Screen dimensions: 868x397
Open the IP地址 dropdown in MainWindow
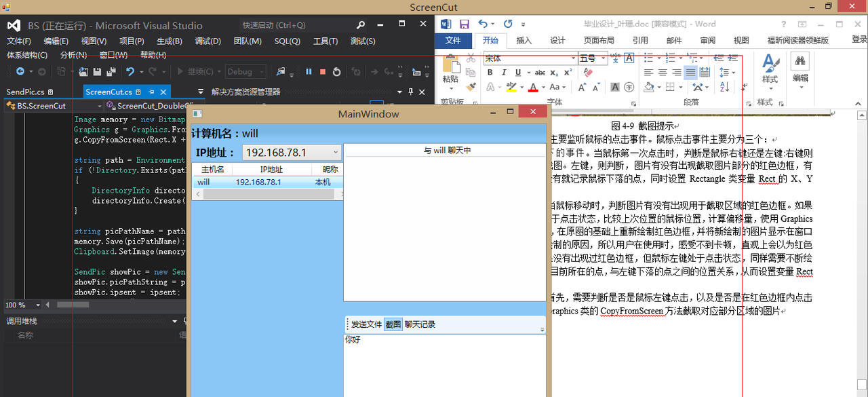point(335,152)
